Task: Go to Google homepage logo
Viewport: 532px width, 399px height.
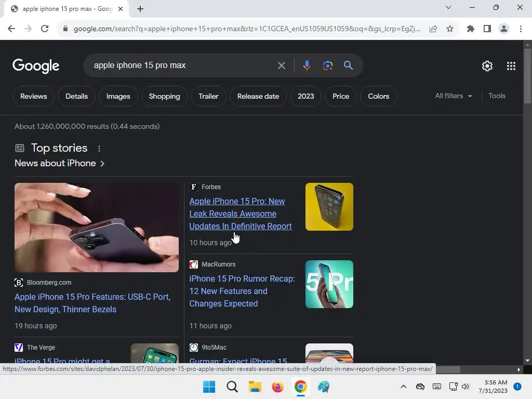Action: click(36, 66)
